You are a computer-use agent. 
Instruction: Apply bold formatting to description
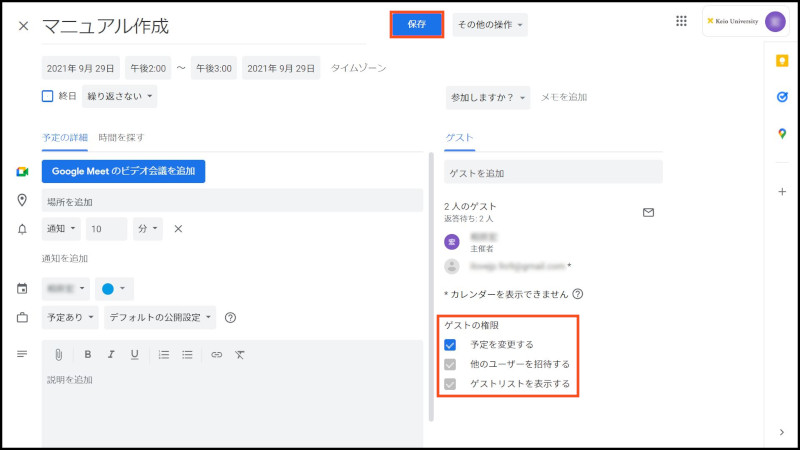pos(87,354)
